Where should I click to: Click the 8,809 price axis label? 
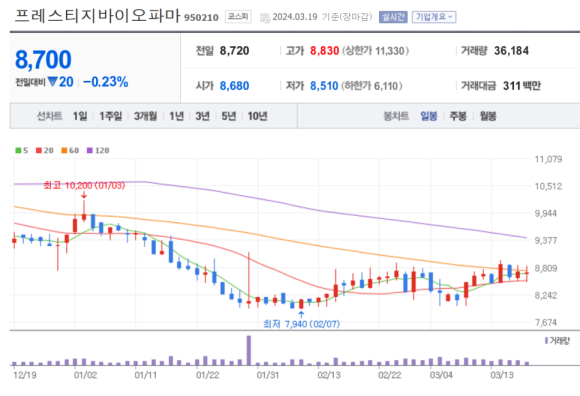pos(546,268)
